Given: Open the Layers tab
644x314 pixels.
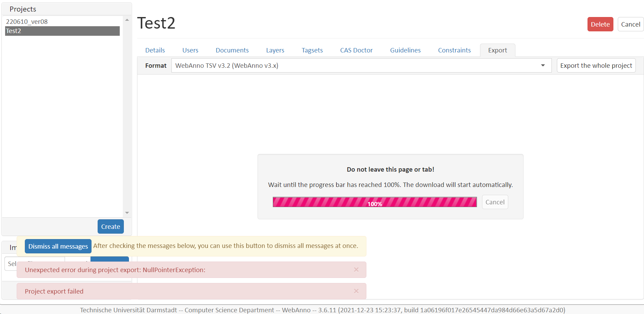Looking at the screenshot, I should 275,50.
